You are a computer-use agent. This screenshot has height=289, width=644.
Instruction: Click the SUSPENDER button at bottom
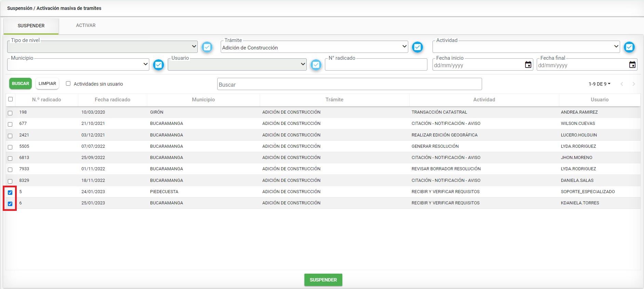coord(323,280)
